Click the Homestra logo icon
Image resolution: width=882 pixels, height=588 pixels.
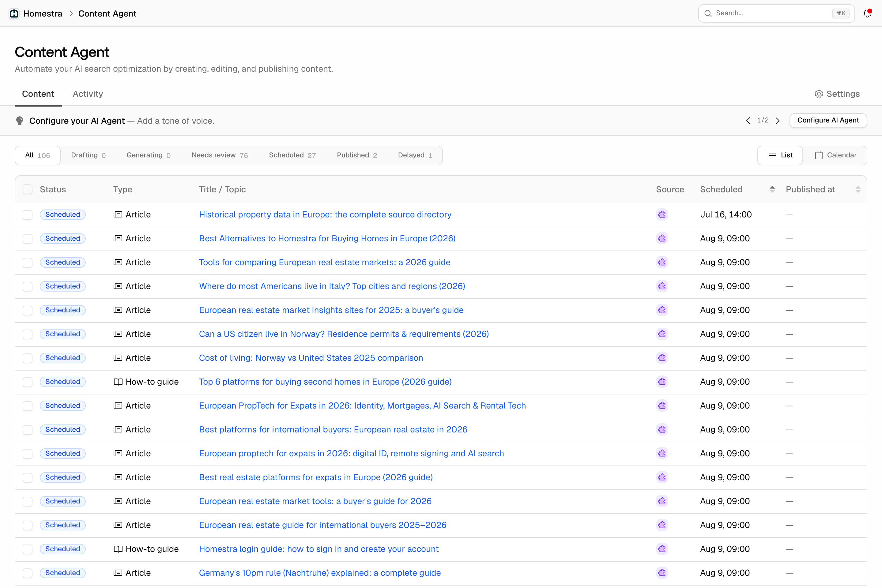pos(14,13)
